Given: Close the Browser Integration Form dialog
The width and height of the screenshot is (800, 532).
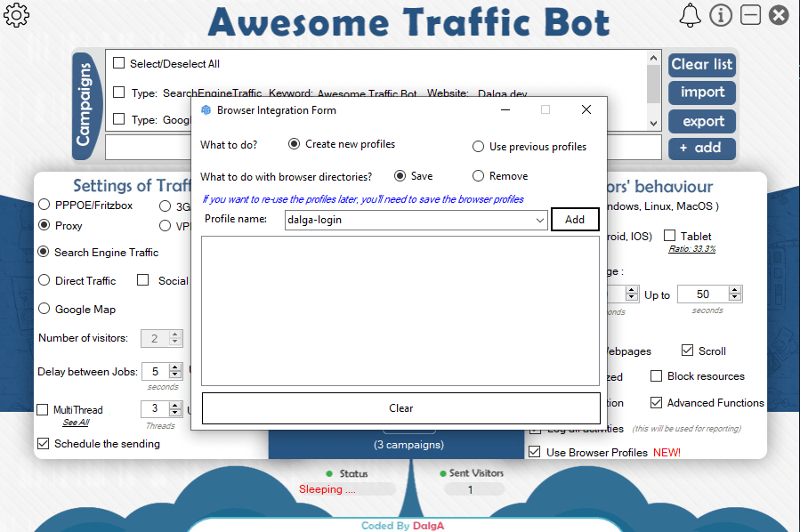Looking at the screenshot, I should point(586,109).
